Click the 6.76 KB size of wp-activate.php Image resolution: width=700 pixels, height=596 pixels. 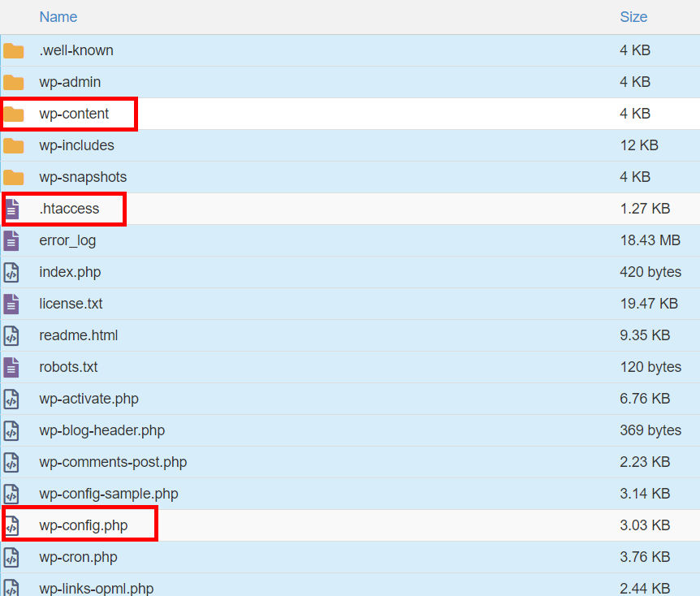coord(645,399)
